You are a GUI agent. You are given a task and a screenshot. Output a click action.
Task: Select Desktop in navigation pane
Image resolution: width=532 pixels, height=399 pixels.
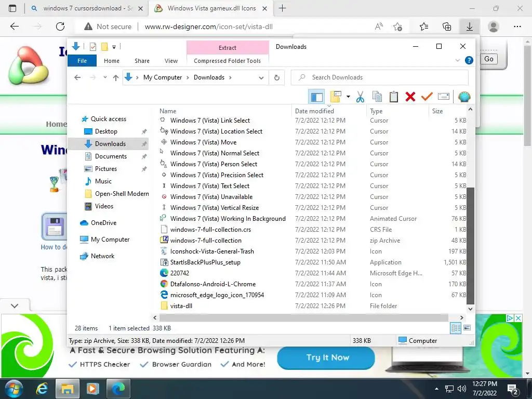pyautogui.click(x=106, y=131)
